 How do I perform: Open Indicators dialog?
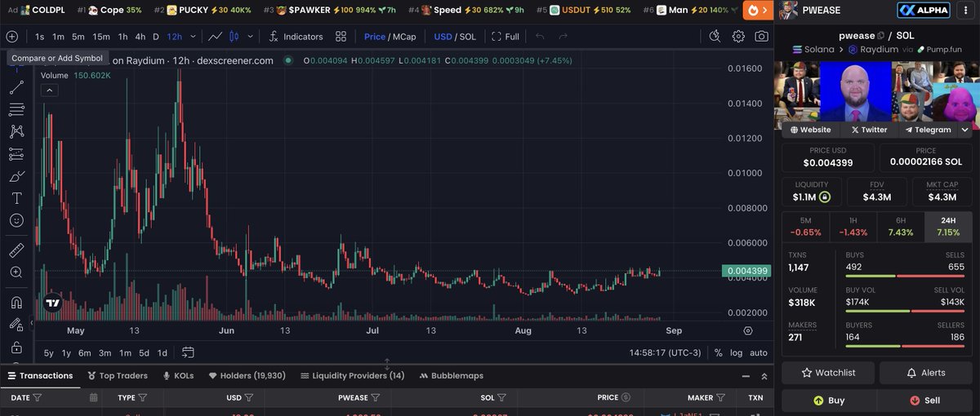296,37
